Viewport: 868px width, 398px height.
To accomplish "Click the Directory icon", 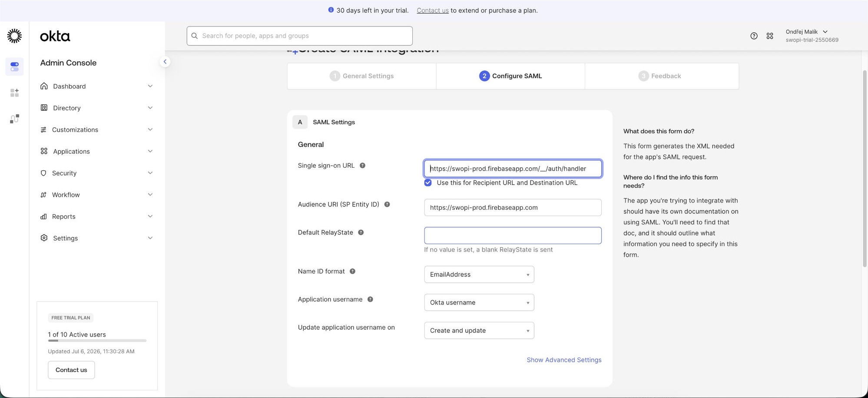I will click(44, 108).
